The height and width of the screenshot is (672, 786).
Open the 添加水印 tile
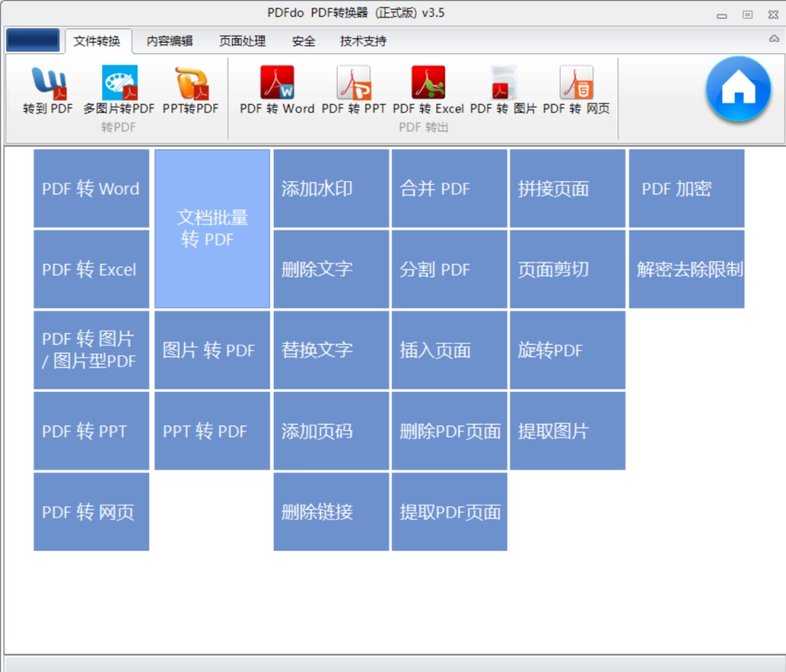pos(331,189)
